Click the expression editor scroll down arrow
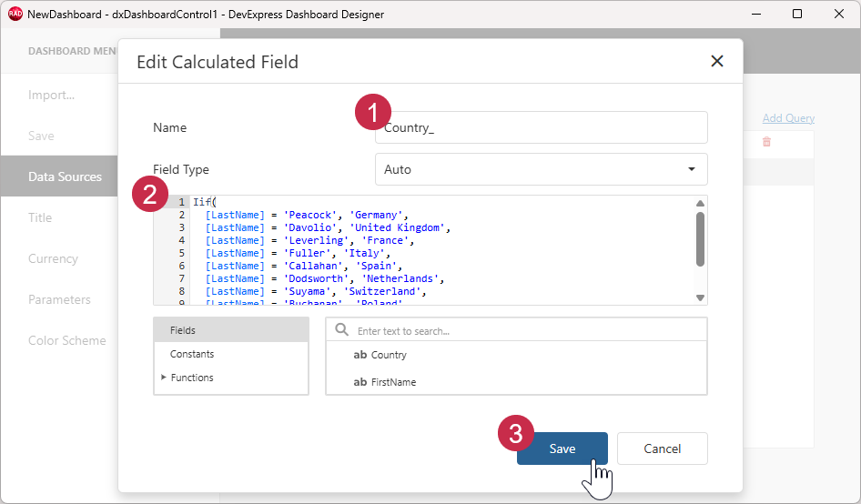This screenshot has height=504, width=861. (700, 297)
